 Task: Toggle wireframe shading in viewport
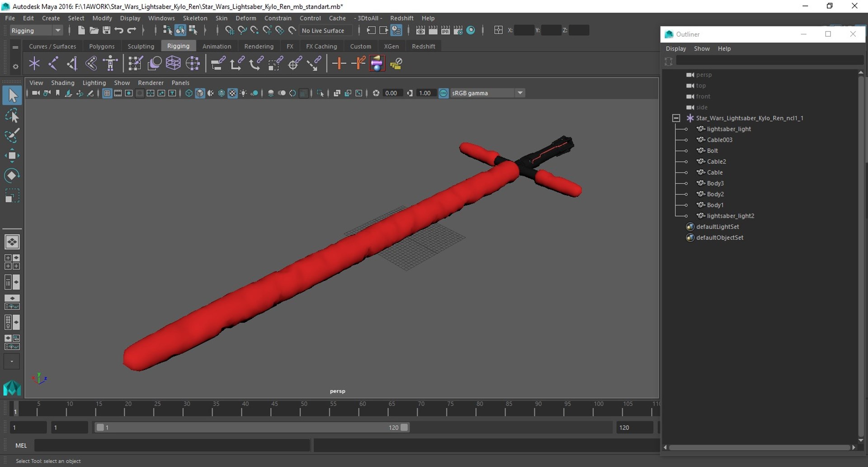[x=189, y=93]
